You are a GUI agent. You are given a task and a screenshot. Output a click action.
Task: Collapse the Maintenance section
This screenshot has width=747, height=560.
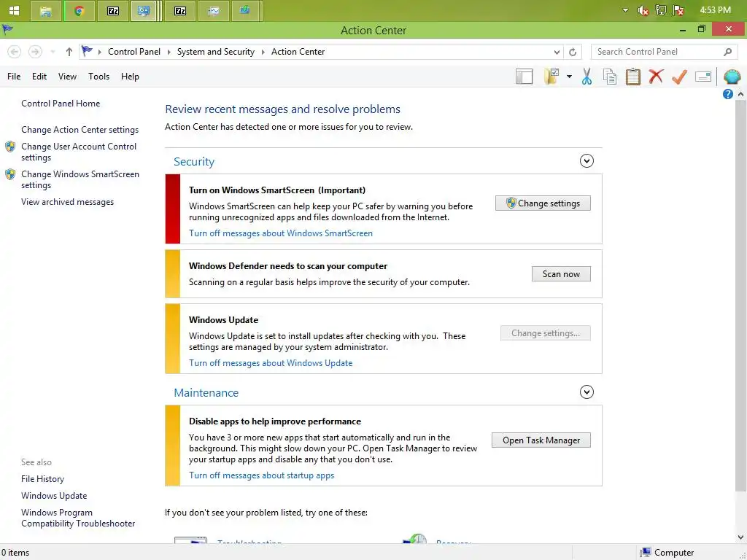pos(587,392)
